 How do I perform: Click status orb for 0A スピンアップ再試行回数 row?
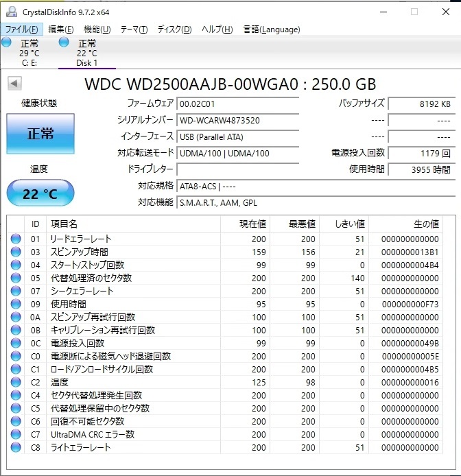coord(16,318)
